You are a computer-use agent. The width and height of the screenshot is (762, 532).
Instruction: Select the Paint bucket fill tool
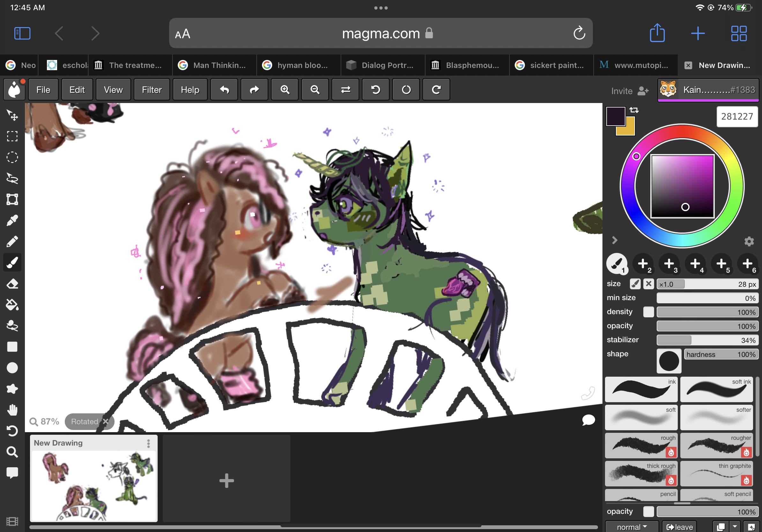pyautogui.click(x=12, y=305)
